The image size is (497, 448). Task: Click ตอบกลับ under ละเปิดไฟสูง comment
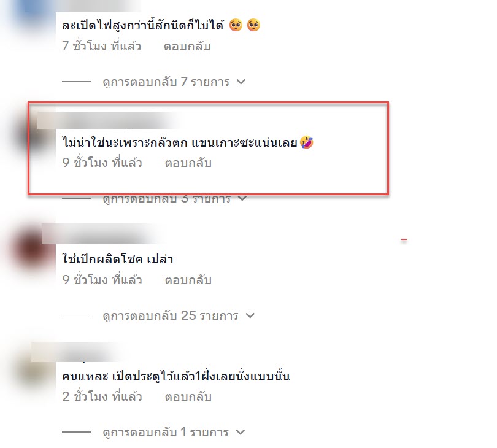[187, 46]
